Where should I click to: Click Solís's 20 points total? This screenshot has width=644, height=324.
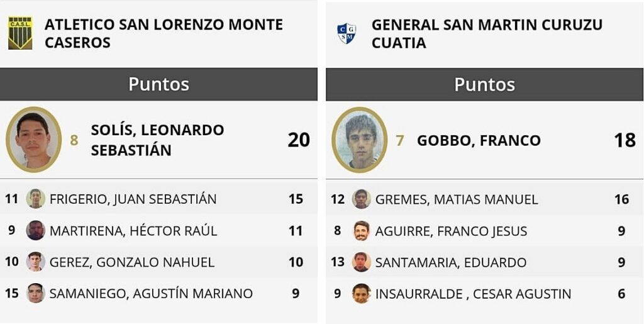point(299,140)
